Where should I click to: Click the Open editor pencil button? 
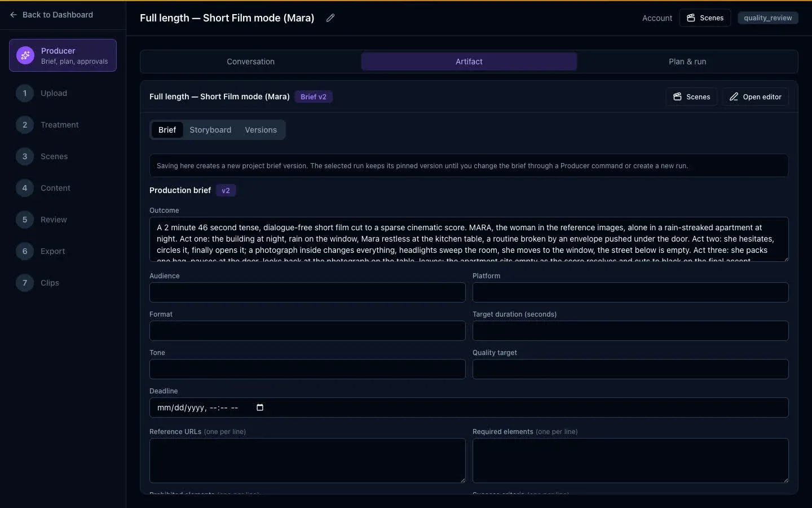(755, 97)
